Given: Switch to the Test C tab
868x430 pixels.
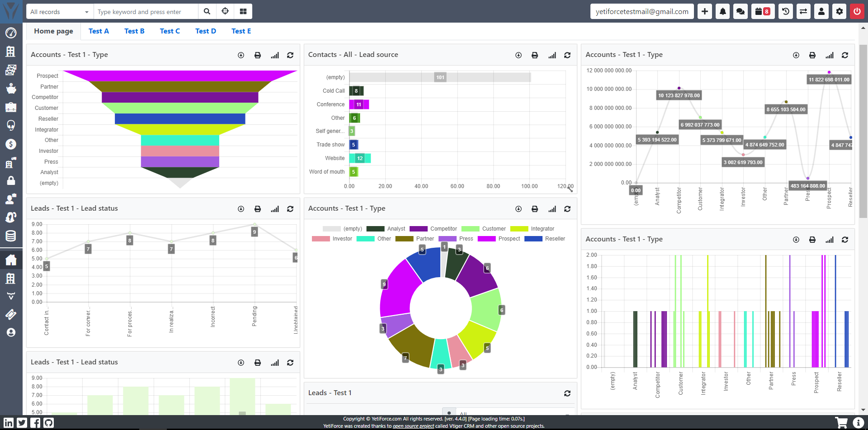Looking at the screenshot, I should click(170, 31).
